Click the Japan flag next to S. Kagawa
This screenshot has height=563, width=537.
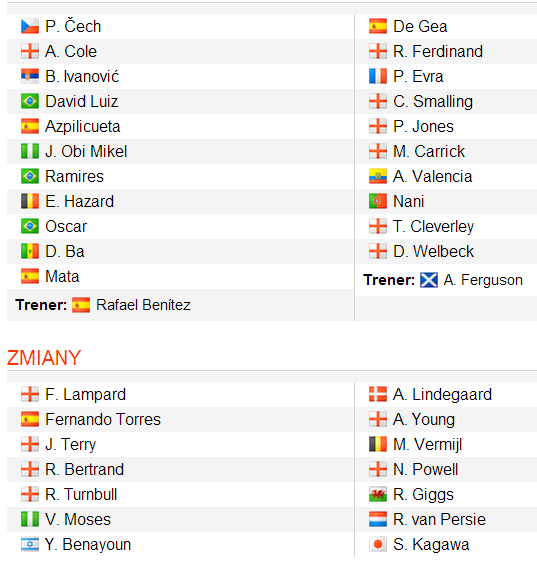coord(378,544)
